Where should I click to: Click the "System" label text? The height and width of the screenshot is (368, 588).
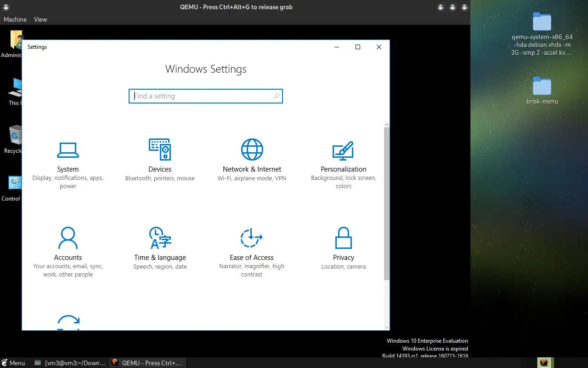[68, 169]
